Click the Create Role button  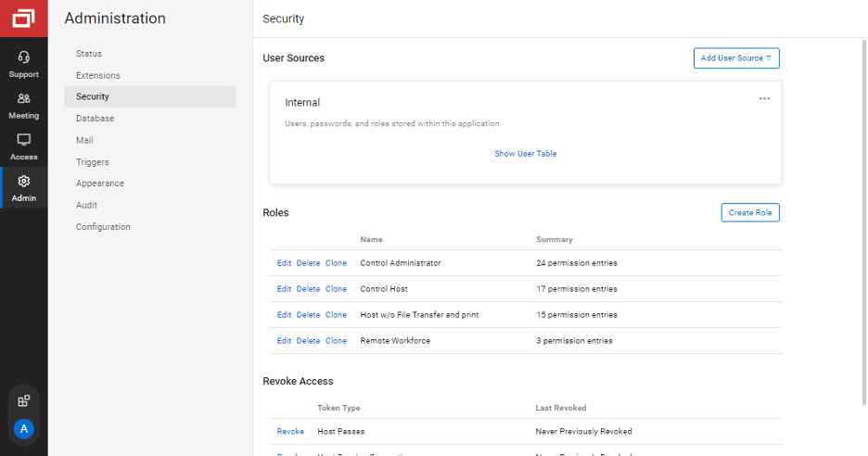coord(750,213)
